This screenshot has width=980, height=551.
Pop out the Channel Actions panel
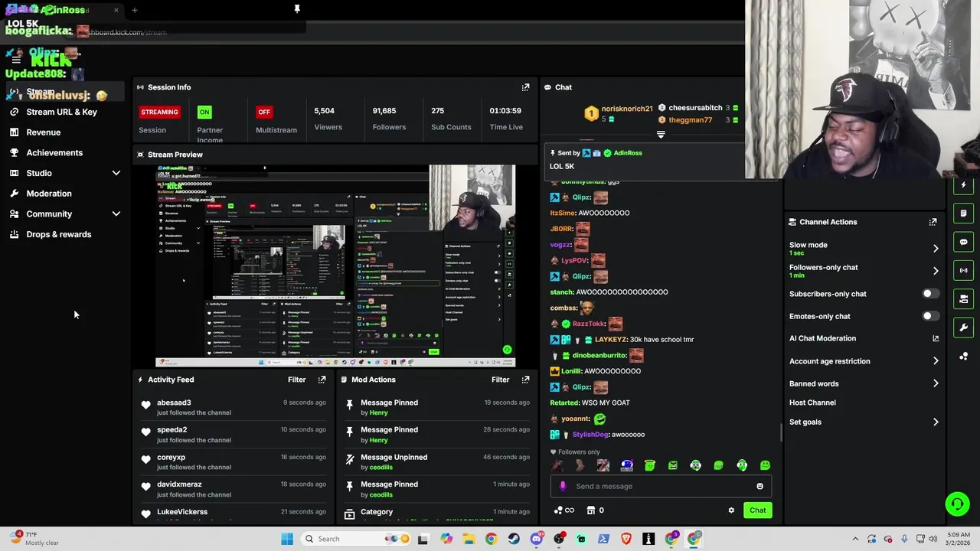pyautogui.click(x=933, y=222)
